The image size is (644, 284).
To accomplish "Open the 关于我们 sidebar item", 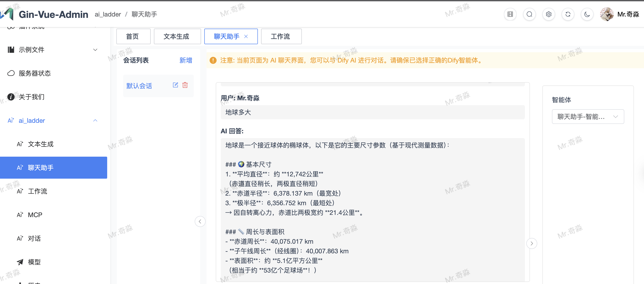I will click(x=32, y=97).
